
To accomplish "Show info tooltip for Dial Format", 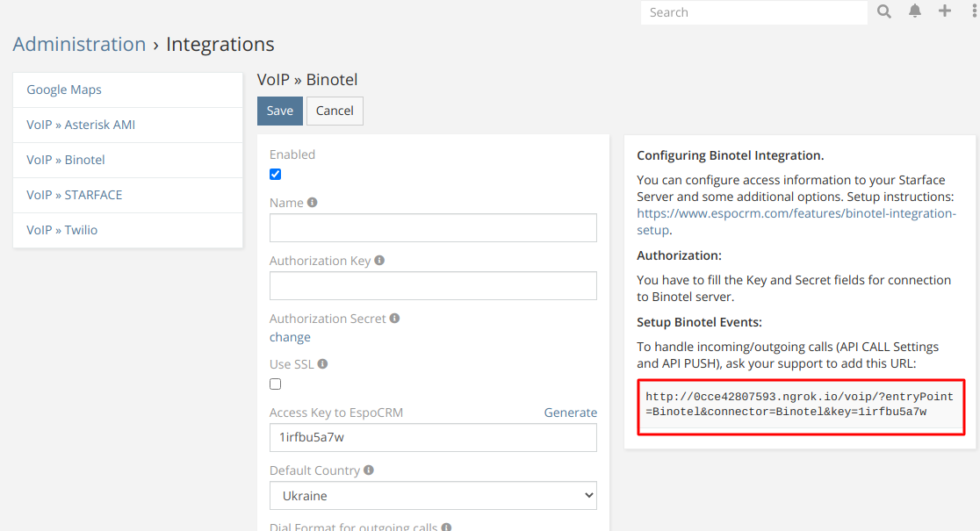I will pyautogui.click(x=446, y=527).
